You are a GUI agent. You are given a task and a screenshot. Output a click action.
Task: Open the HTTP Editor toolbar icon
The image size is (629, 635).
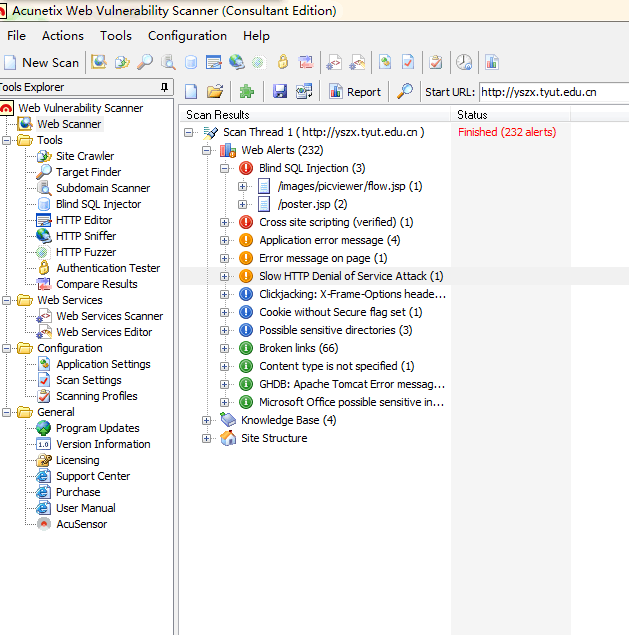pyautogui.click(x=213, y=62)
